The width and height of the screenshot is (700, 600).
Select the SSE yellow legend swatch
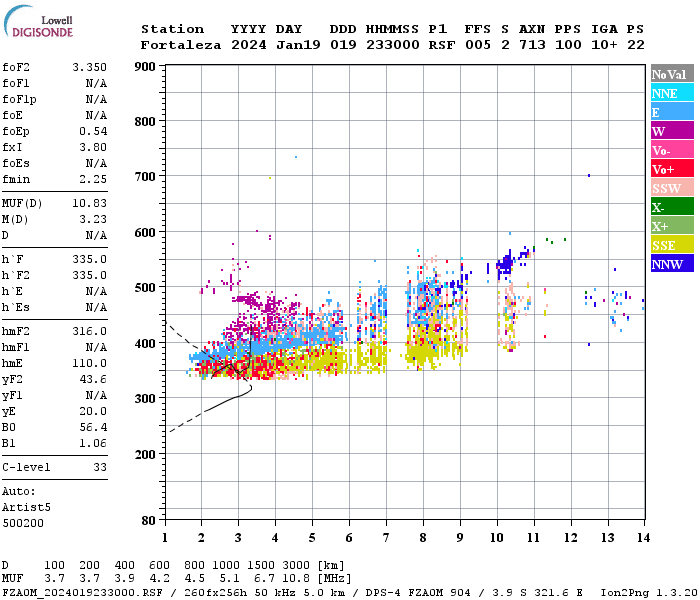pyautogui.click(x=672, y=245)
